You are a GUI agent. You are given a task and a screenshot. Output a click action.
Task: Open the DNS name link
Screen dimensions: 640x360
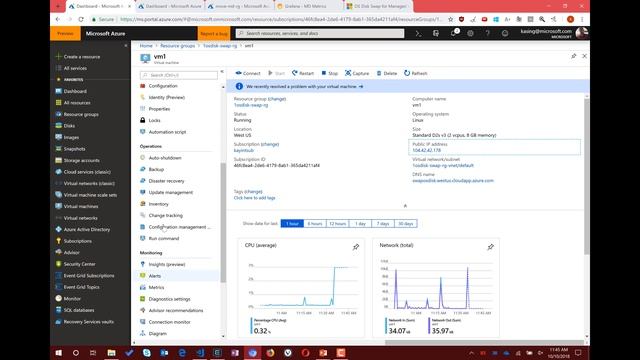click(453, 180)
